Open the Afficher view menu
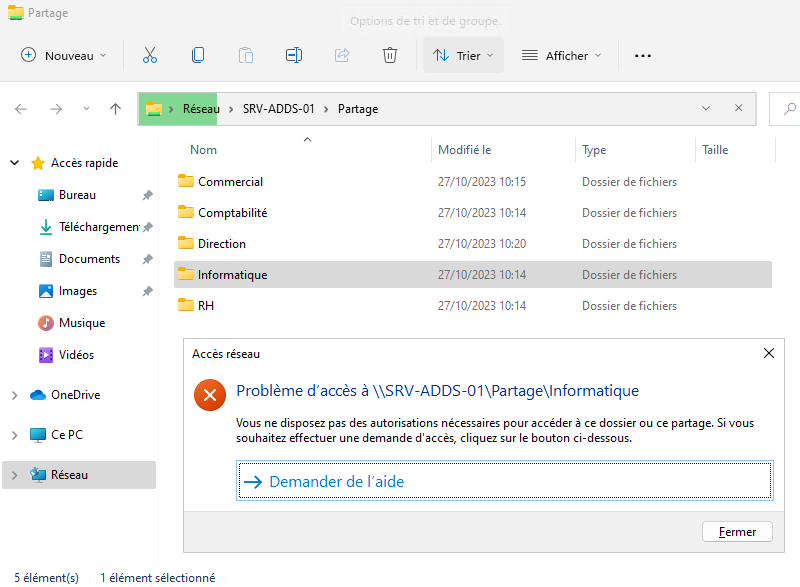This screenshot has width=800, height=587. 560,55
